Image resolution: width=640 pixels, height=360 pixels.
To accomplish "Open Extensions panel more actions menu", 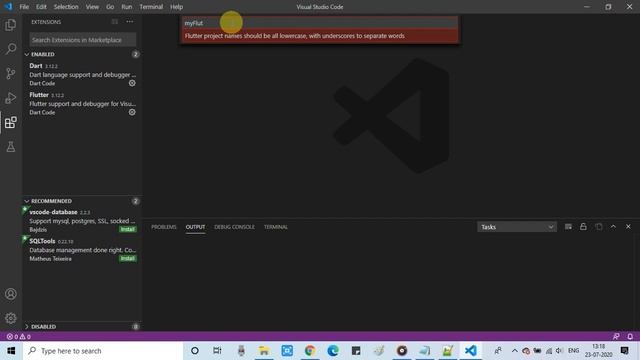I will [129, 22].
